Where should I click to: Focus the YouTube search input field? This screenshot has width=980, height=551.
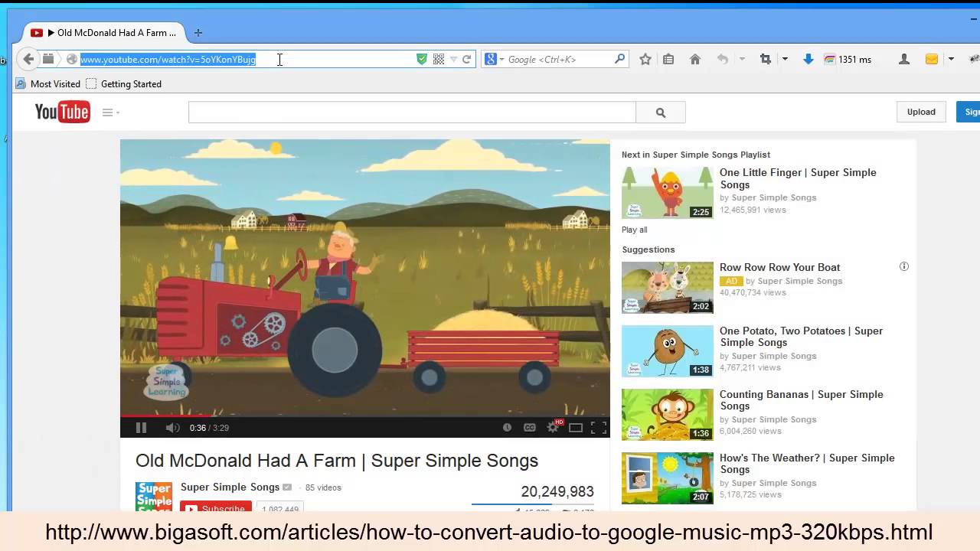tap(412, 112)
